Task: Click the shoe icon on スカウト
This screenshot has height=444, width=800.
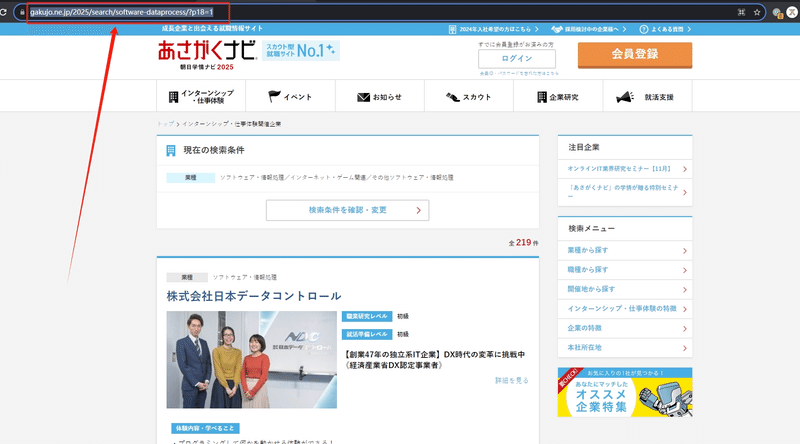Action: pos(453,97)
